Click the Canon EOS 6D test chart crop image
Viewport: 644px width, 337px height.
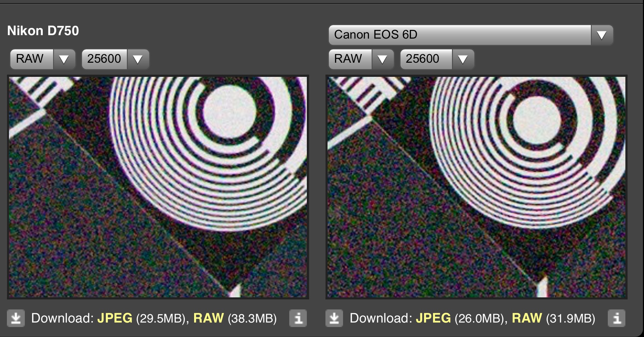coord(476,187)
